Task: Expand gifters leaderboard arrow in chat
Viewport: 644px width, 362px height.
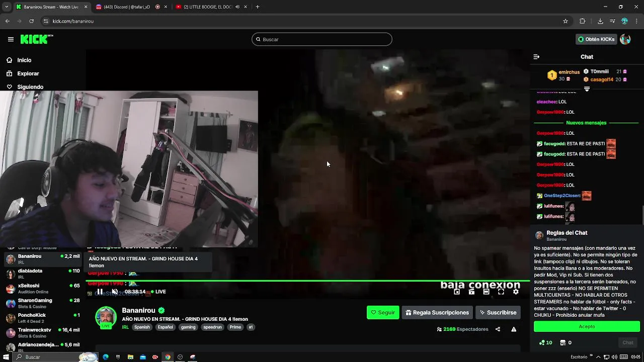Action: pos(587,89)
